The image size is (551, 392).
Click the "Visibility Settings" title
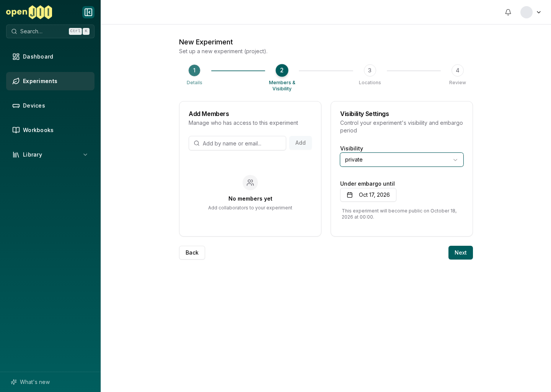tap(364, 114)
